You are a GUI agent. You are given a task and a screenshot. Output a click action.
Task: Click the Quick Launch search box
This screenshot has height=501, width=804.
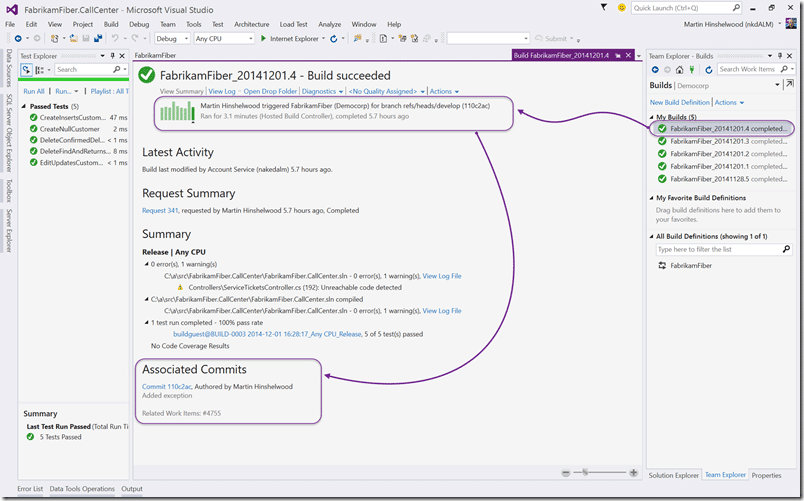coord(686,8)
